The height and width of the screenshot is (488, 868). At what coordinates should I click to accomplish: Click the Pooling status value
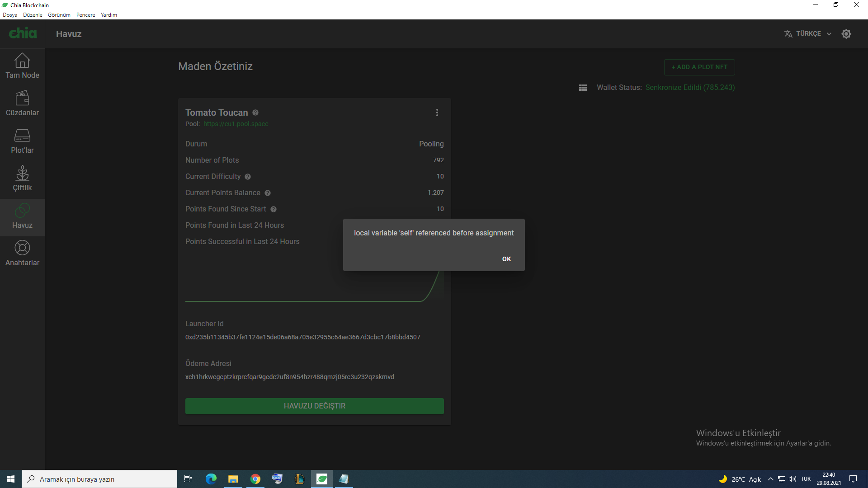(x=431, y=144)
